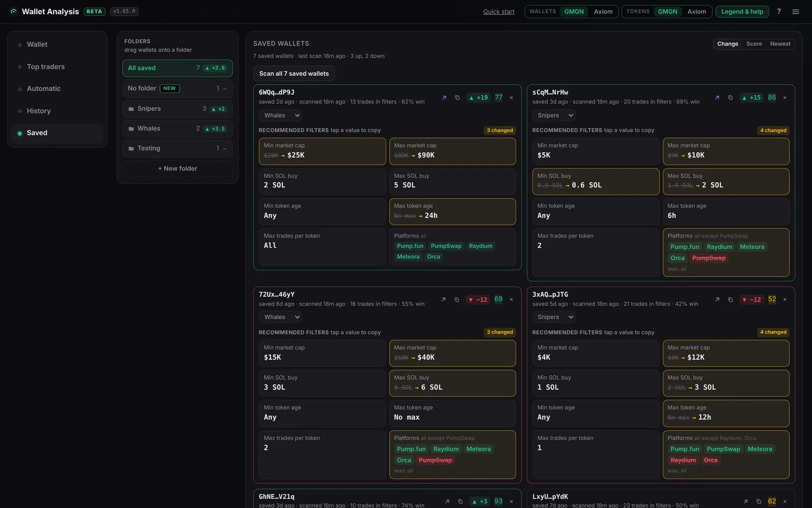
Task: Copy address of wallet 3xAQ…pJTG
Action: point(730,300)
